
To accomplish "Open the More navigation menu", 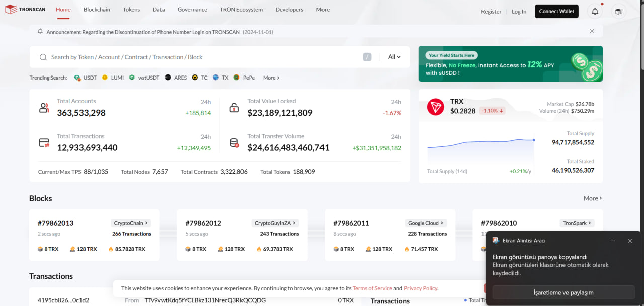I will pyautogui.click(x=323, y=10).
